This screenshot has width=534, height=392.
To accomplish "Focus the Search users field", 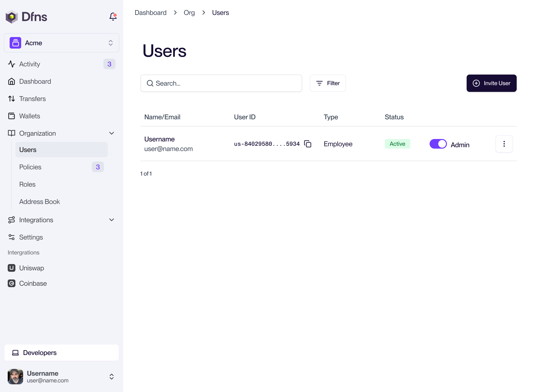I will 221,83.
